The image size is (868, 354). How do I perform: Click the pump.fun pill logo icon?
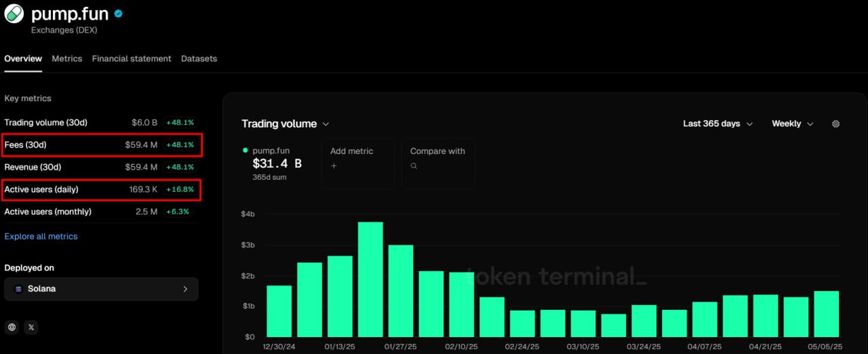(14, 14)
